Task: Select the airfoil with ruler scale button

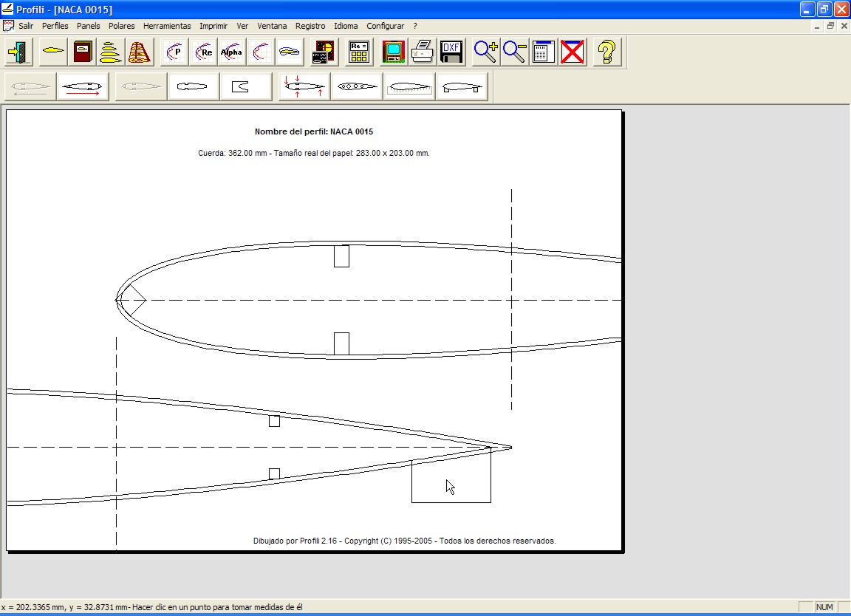Action: (x=409, y=87)
